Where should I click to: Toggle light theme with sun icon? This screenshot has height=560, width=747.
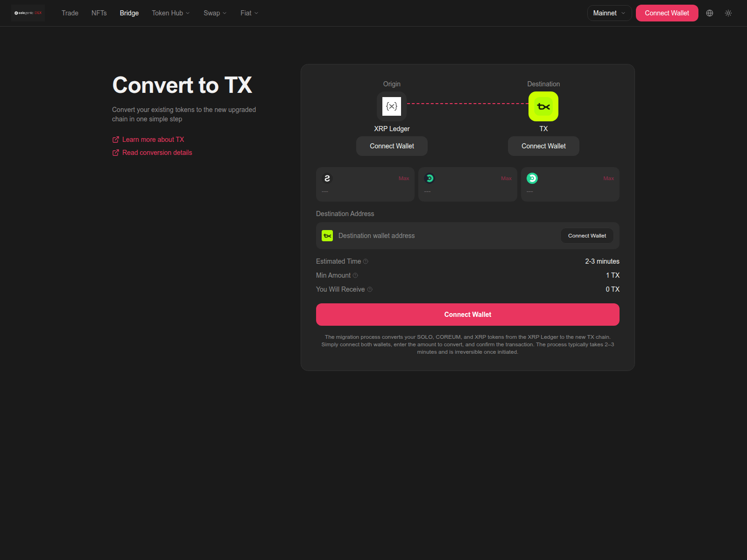pyautogui.click(x=728, y=13)
